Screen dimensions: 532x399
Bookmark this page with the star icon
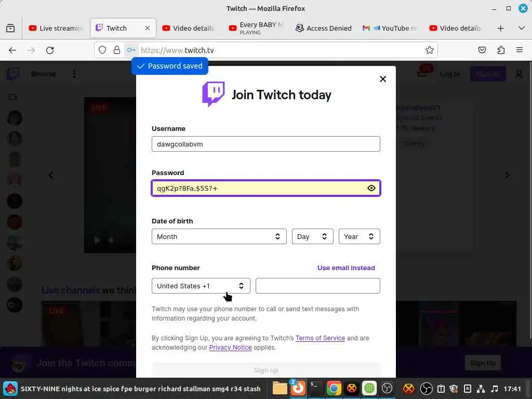[430, 50]
